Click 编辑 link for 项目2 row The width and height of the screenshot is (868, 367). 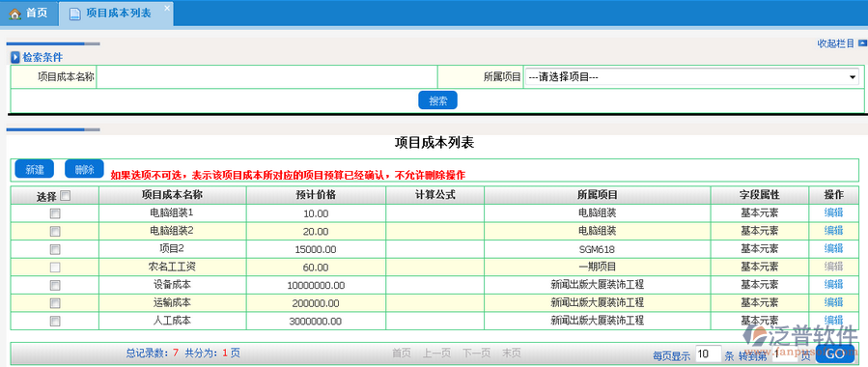coord(833,248)
